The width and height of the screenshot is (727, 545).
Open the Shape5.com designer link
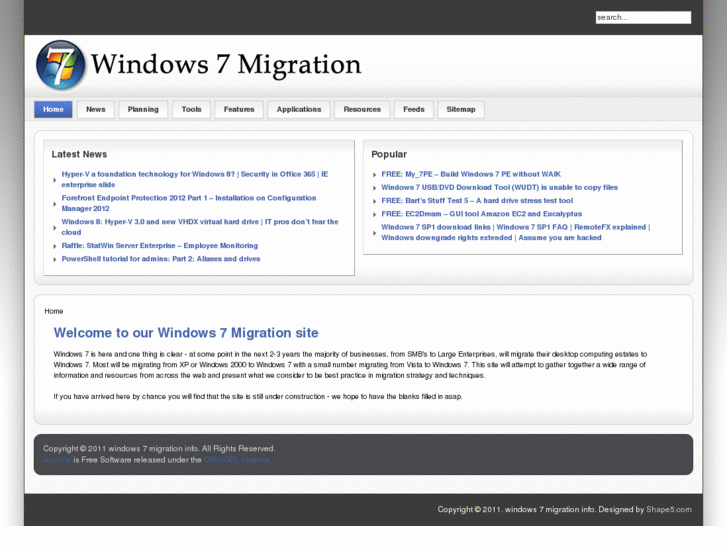669,510
